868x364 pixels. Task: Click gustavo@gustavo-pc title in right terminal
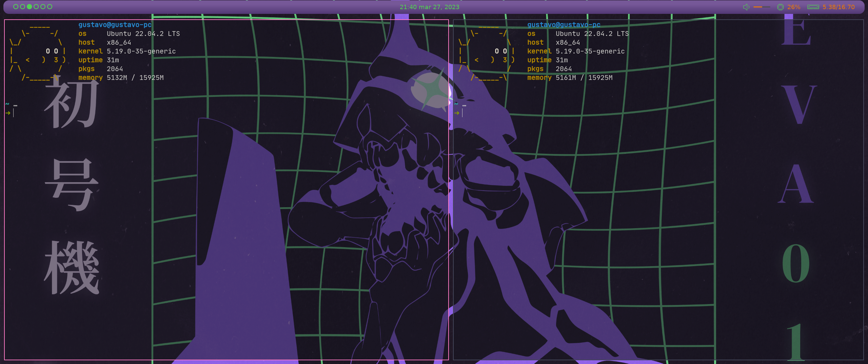(x=564, y=25)
